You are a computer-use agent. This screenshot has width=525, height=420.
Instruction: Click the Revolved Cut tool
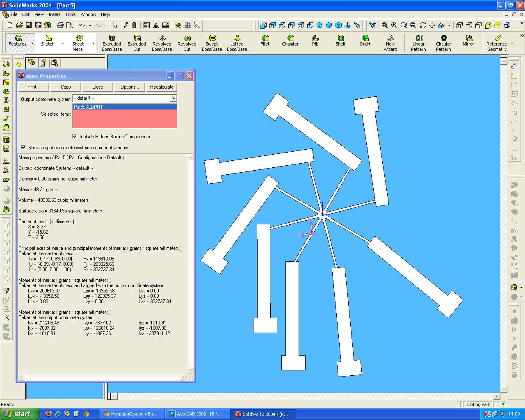tap(187, 43)
